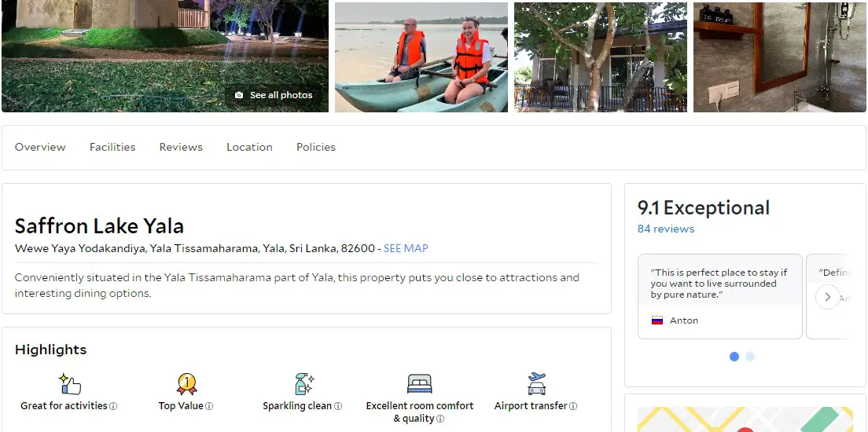Click info icon next to Top Value
The image size is (868, 432).
(x=209, y=407)
